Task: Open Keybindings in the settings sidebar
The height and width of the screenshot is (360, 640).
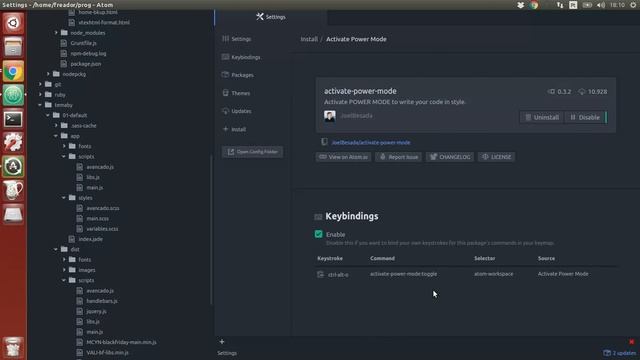Action: [241, 58]
